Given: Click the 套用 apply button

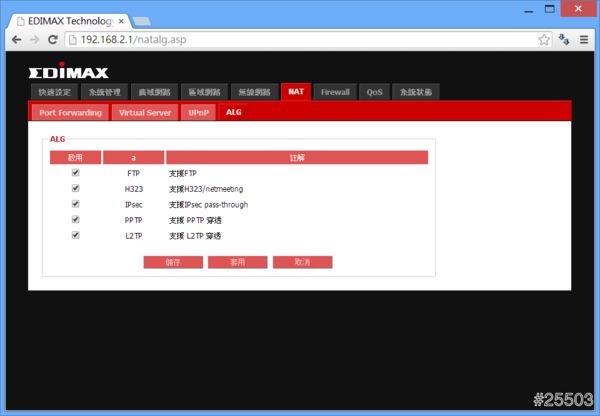Looking at the screenshot, I should click(x=238, y=262).
